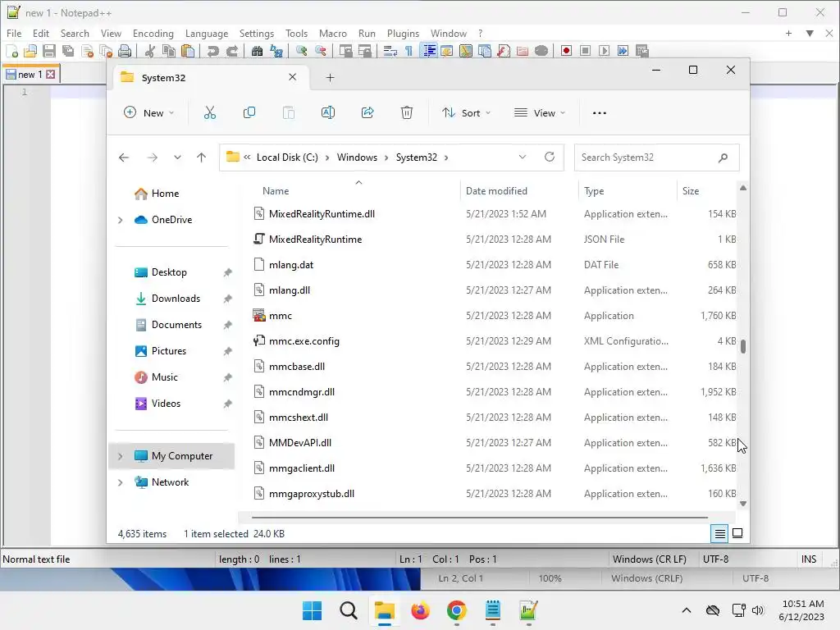This screenshot has height=630, width=840.
Task: Select mlang.dat file row
Action: coord(494,265)
